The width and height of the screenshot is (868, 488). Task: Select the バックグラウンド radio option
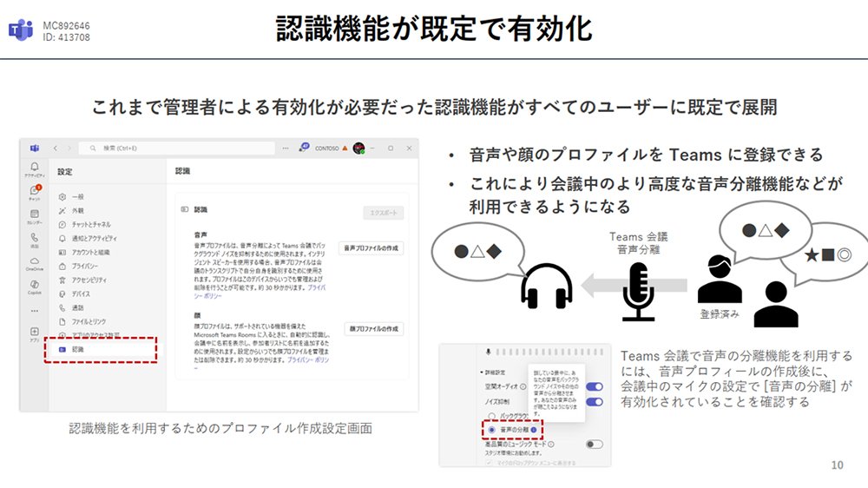coord(491,415)
